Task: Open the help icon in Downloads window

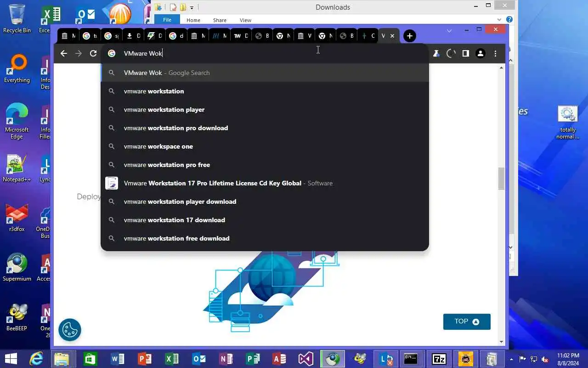Action: [x=509, y=20]
